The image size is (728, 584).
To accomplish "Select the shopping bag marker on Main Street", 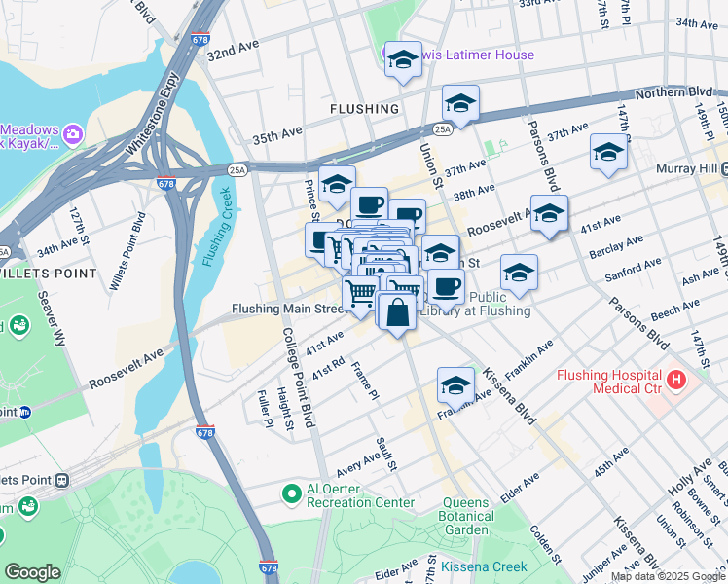I will tap(397, 312).
